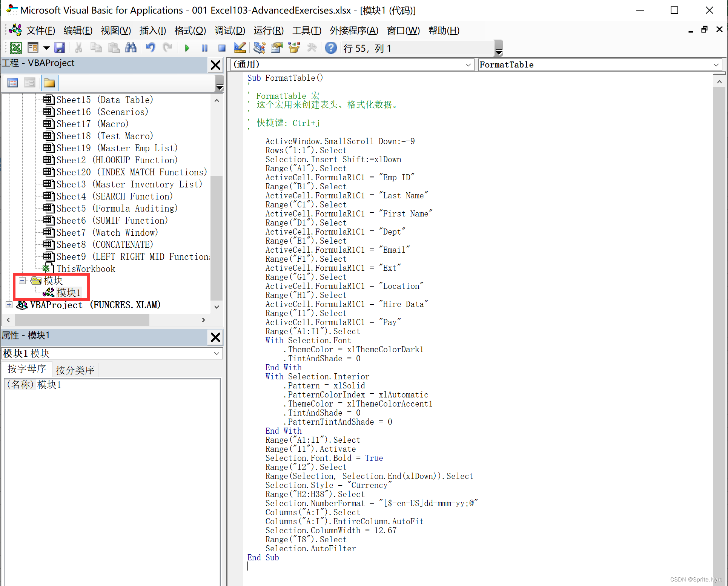Close the Properties 模块1 panel
Screen dimensions: 728x586
coord(215,337)
